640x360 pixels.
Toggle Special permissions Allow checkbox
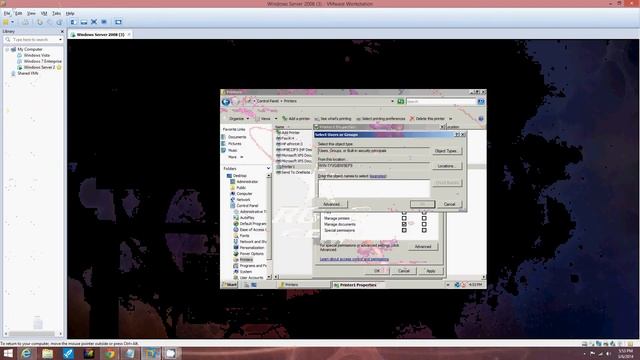pyautogui.click(x=404, y=230)
